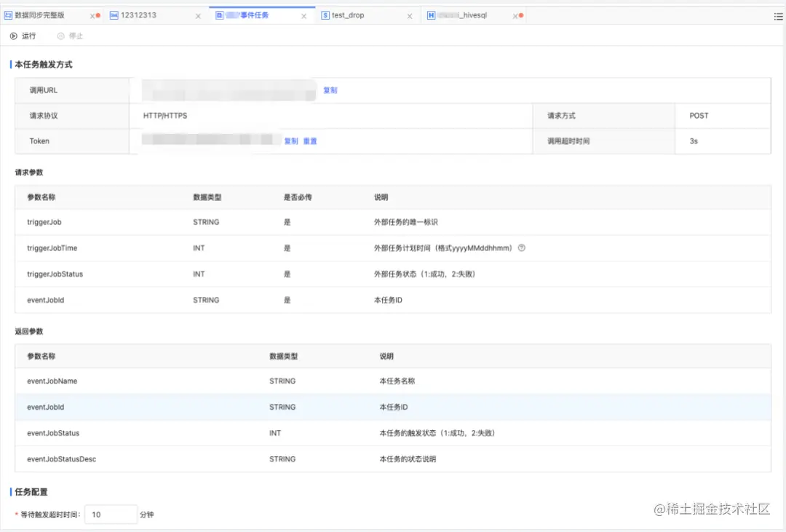Click the 外部任务状态 description text

(x=424, y=274)
